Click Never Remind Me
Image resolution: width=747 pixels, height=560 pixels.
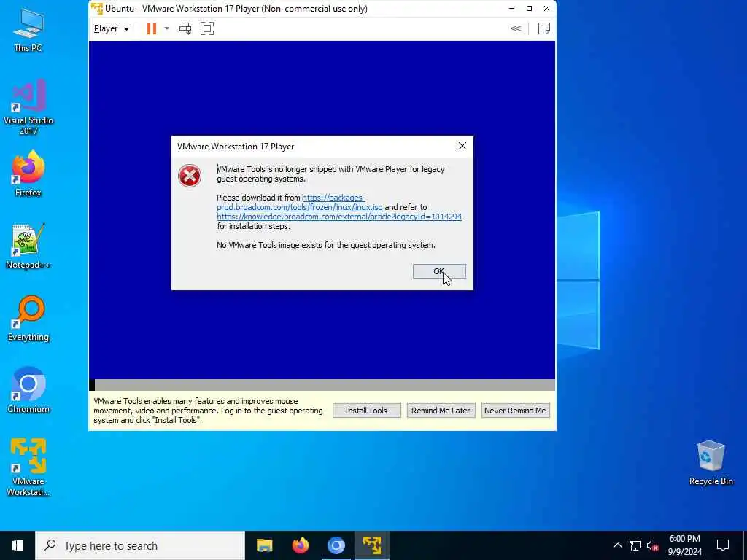click(x=515, y=411)
